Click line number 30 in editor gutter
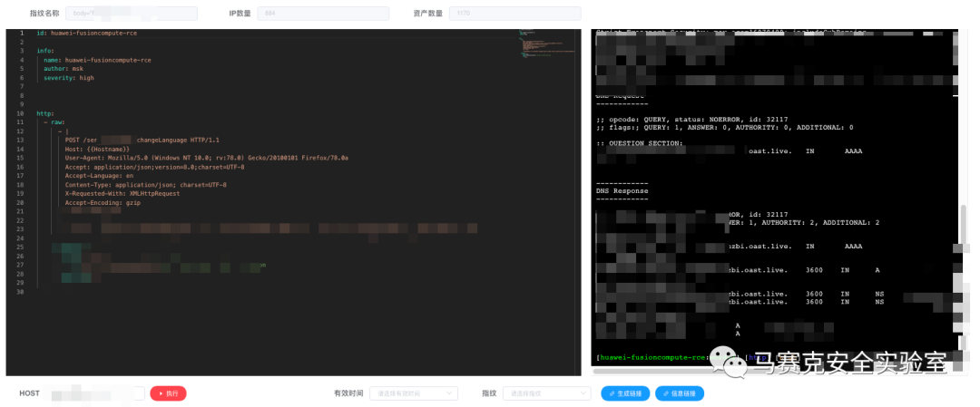This screenshot has height=407, width=980. coord(21,292)
